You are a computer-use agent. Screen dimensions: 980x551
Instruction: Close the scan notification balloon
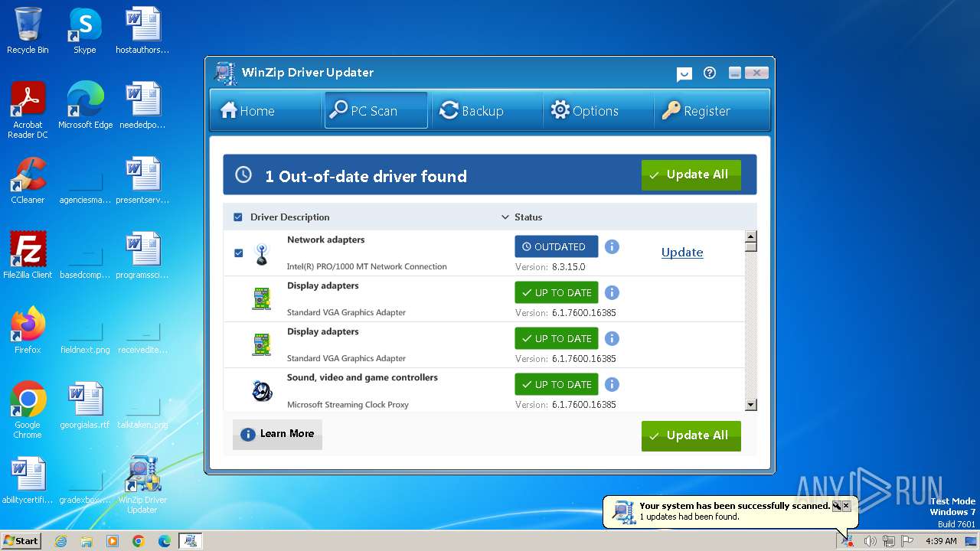[846, 506]
